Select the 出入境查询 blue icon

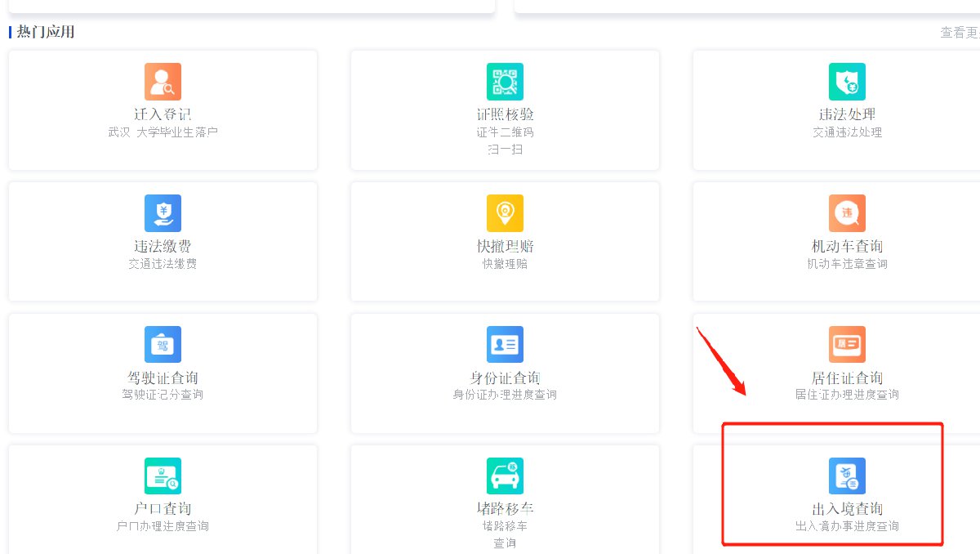click(847, 476)
